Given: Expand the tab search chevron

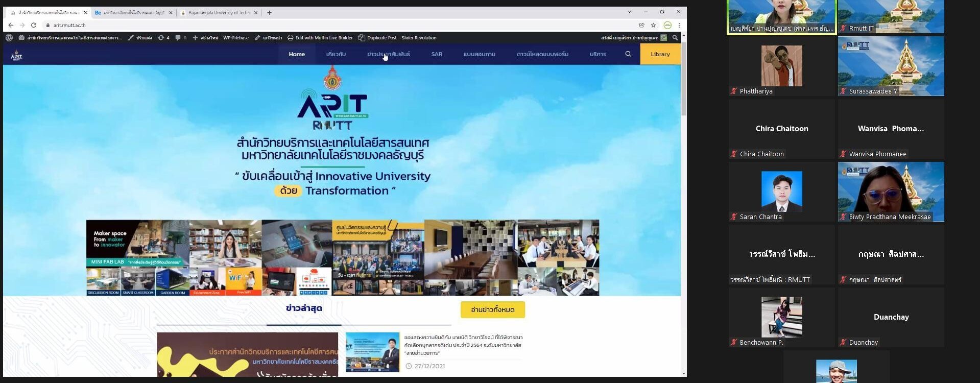Looking at the screenshot, I should pyautogui.click(x=629, y=12).
